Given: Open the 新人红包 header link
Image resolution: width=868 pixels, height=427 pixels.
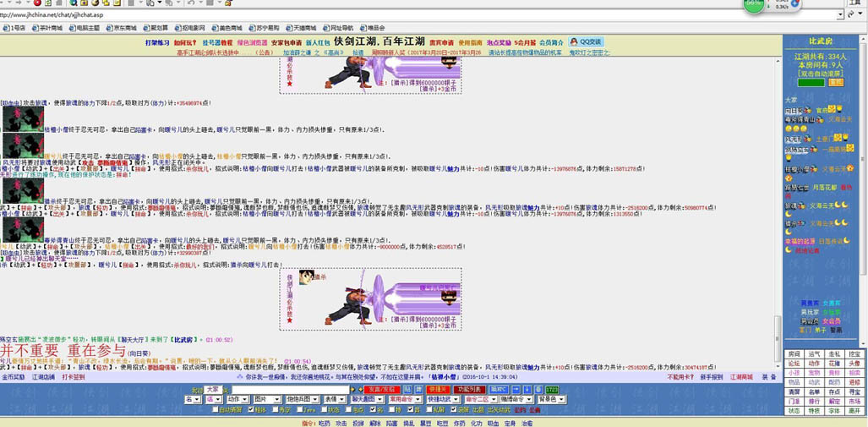Looking at the screenshot, I should pos(318,42).
